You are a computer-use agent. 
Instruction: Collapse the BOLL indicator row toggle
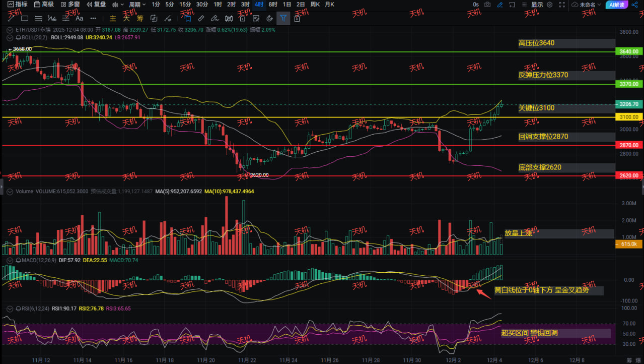click(10, 37)
